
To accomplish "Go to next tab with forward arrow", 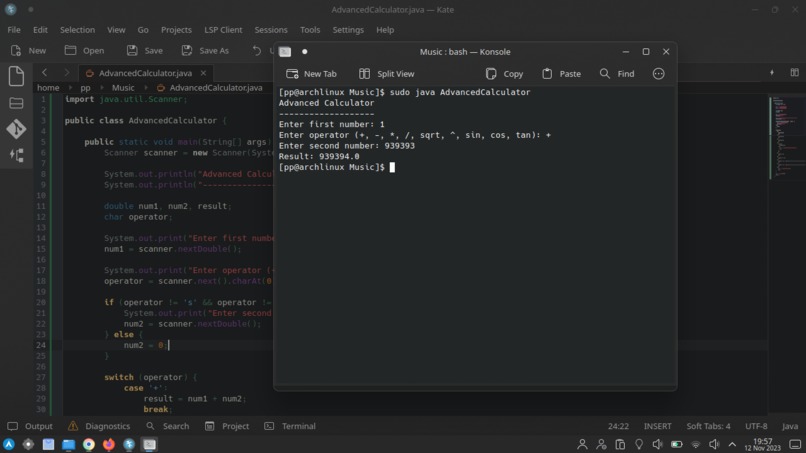I will pos(66,73).
